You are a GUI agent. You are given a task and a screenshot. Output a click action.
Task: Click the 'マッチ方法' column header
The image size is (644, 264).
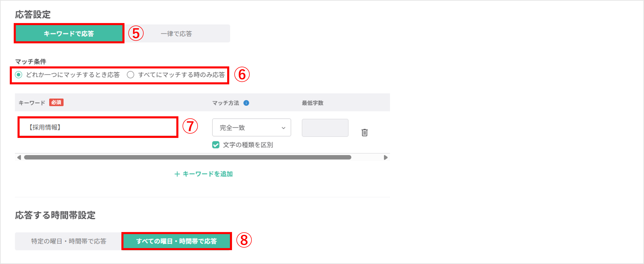225,103
